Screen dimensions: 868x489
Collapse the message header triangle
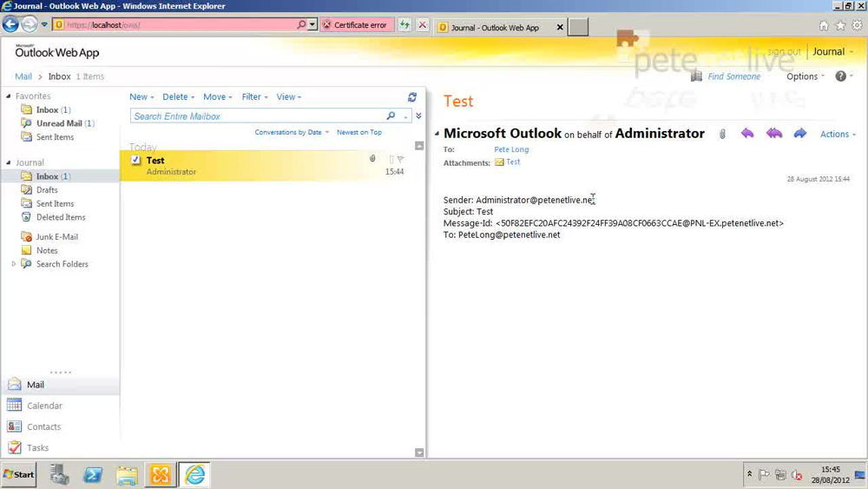(x=437, y=134)
